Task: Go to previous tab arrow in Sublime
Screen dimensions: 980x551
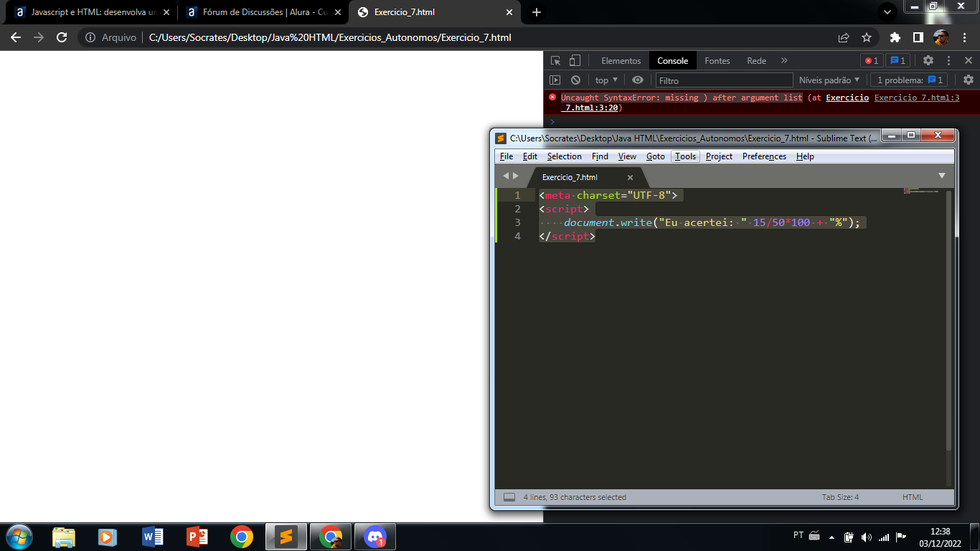Action: pyautogui.click(x=505, y=176)
